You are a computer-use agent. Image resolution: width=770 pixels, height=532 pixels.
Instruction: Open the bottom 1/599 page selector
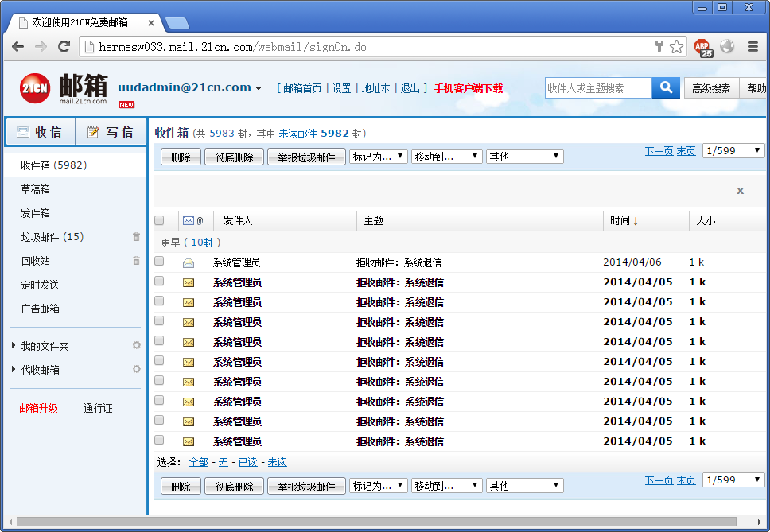pos(733,480)
